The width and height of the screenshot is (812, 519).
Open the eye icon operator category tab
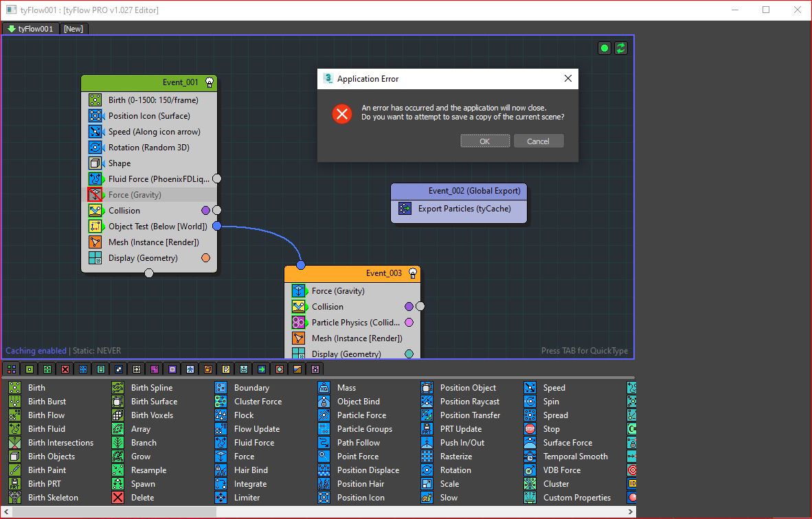click(244, 369)
